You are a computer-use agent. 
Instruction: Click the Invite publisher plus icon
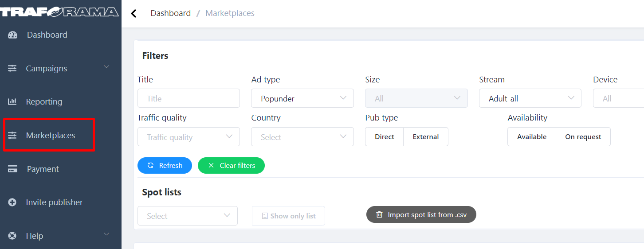coord(12,202)
